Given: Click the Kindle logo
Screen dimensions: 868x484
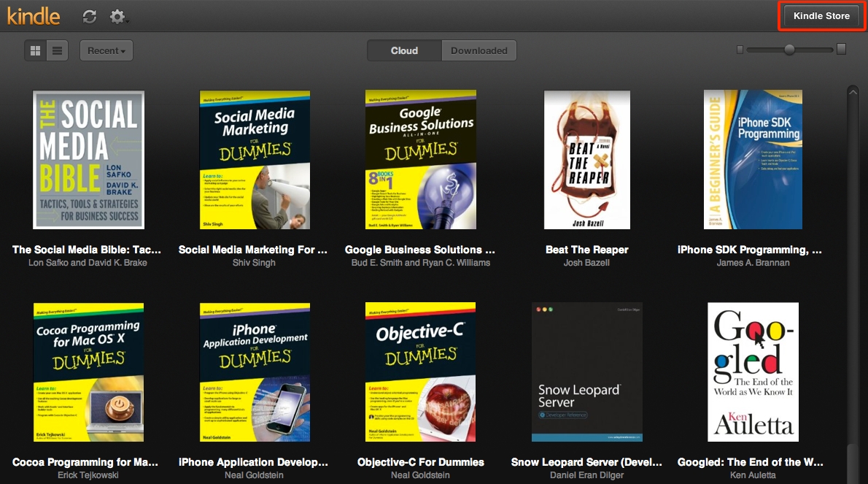Looking at the screenshot, I should (34, 16).
